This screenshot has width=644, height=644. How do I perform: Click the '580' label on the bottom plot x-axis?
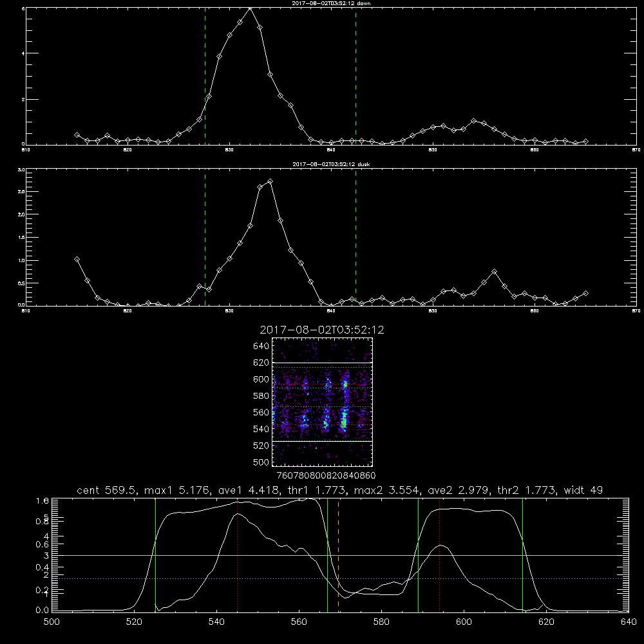[381, 622]
